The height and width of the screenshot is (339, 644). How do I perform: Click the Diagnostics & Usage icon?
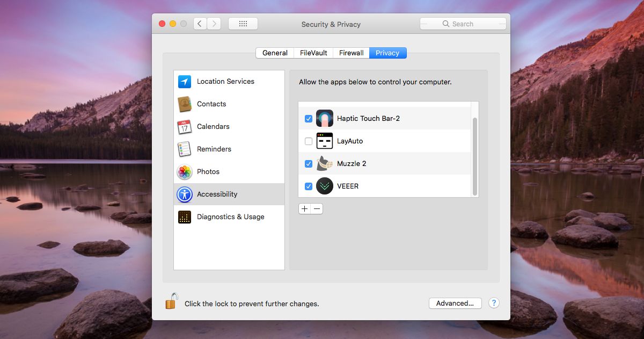[185, 217]
